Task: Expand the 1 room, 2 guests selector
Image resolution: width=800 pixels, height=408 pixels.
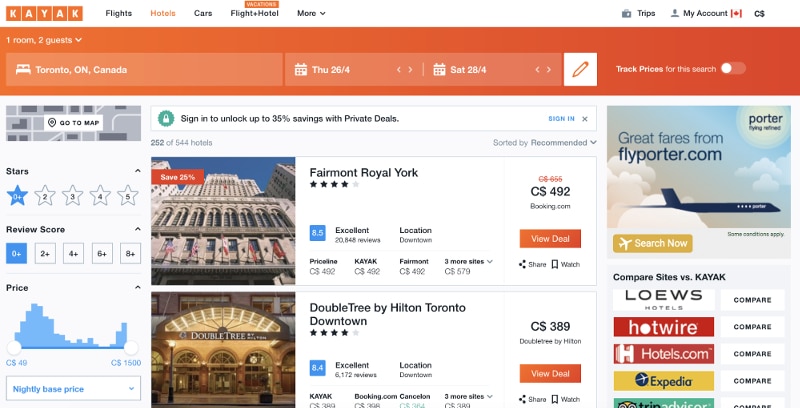Action: [x=44, y=40]
